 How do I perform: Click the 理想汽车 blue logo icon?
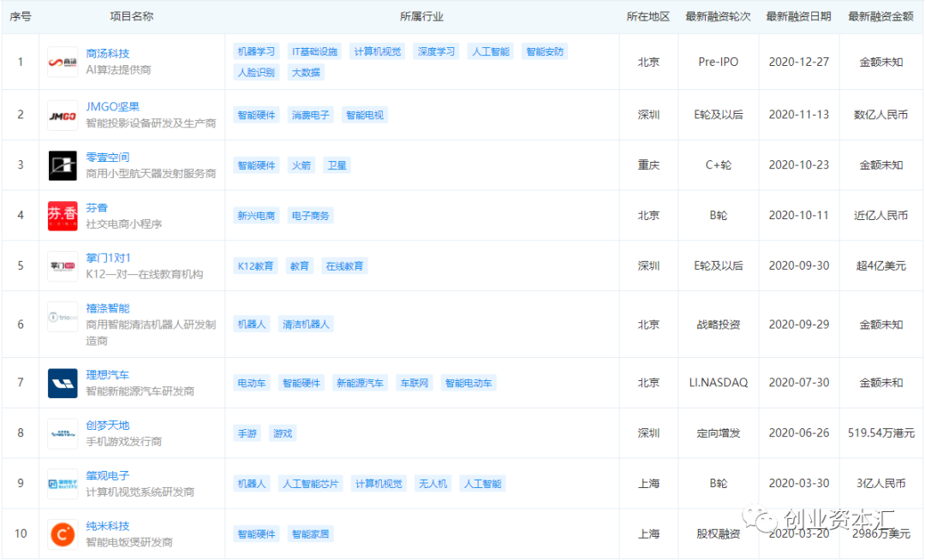63,383
